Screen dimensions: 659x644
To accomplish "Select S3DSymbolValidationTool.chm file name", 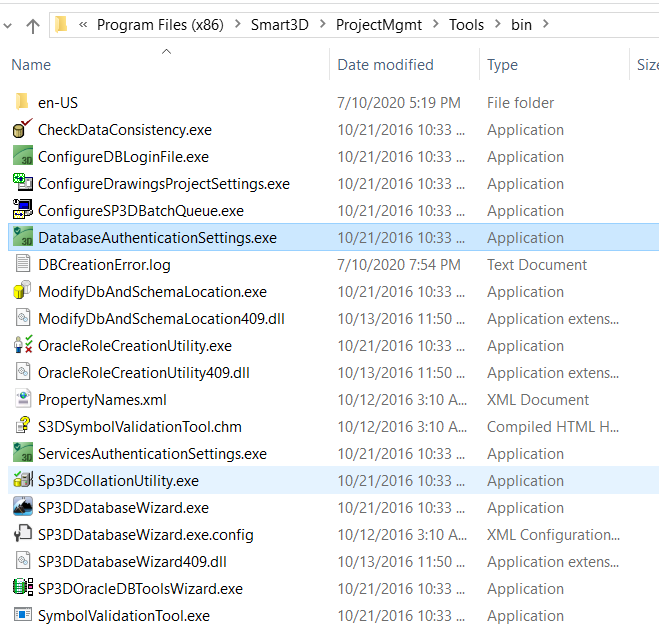I will [140, 427].
